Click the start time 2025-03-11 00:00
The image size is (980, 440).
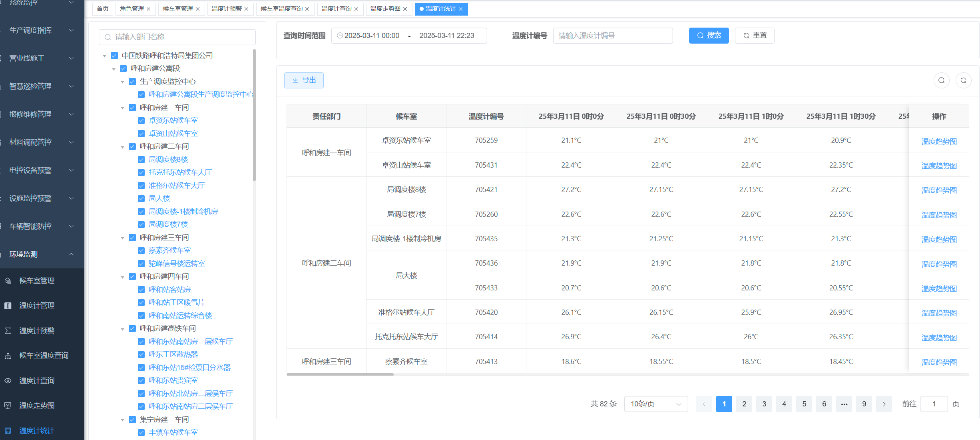372,36
